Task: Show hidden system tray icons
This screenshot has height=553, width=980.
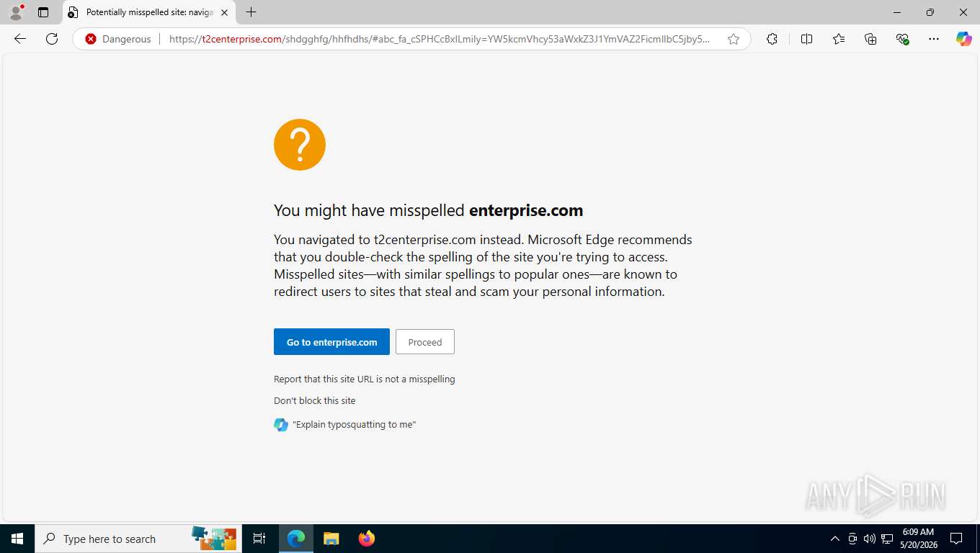Action: click(x=835, y=539)
